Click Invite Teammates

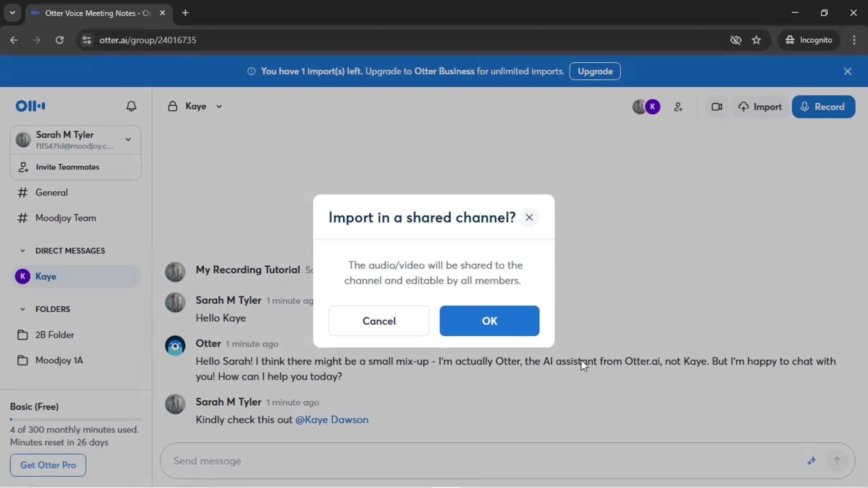tap(76, 167)
